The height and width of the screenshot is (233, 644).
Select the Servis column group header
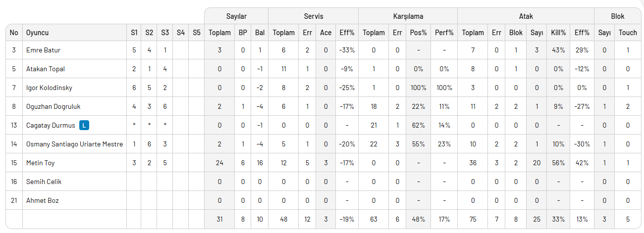313,16
